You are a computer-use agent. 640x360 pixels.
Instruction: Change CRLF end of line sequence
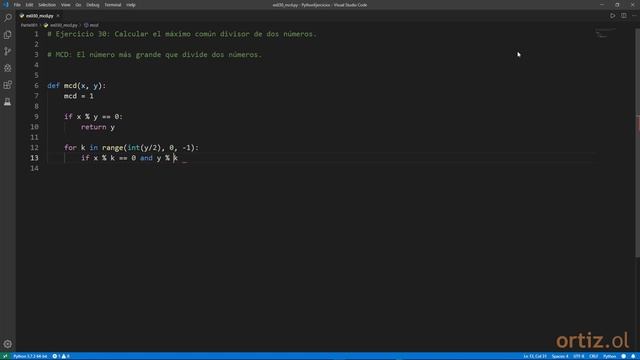[x=593, y=356]
